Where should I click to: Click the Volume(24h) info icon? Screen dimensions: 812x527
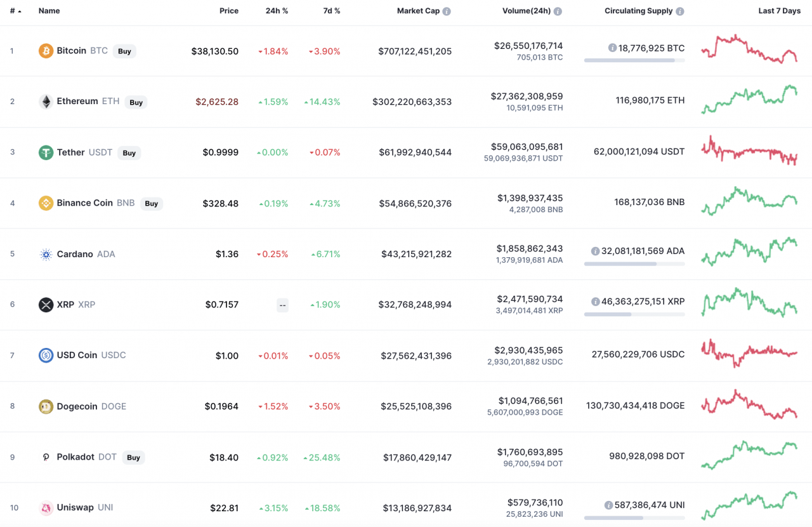pos(557,11)
